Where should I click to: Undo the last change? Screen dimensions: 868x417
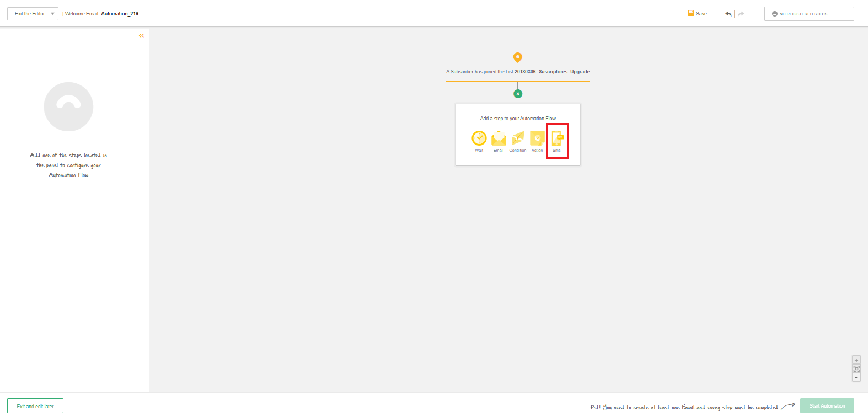click(x=728, y=14)
